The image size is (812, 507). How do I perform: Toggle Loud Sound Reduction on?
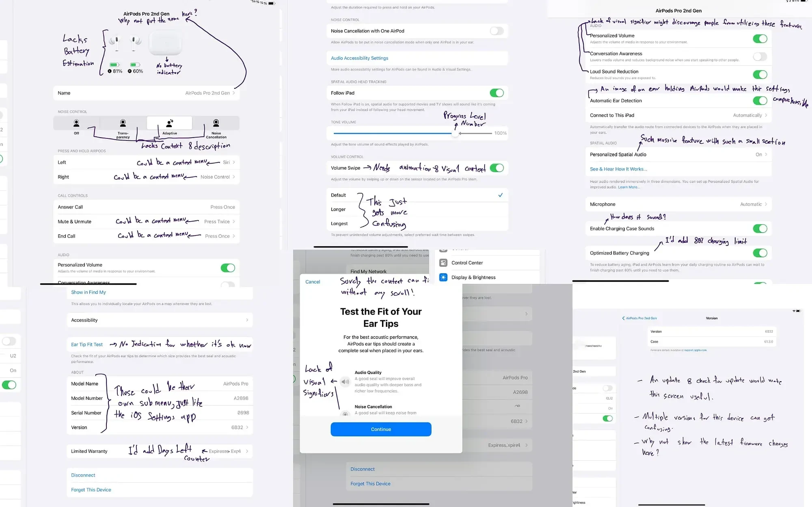coord(760,74)
